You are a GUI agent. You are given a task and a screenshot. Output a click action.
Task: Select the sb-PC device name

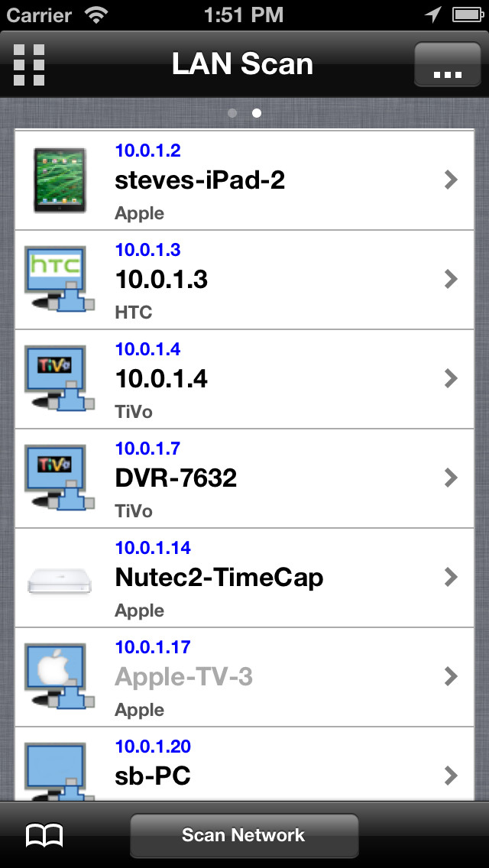(x=153, y=776)
